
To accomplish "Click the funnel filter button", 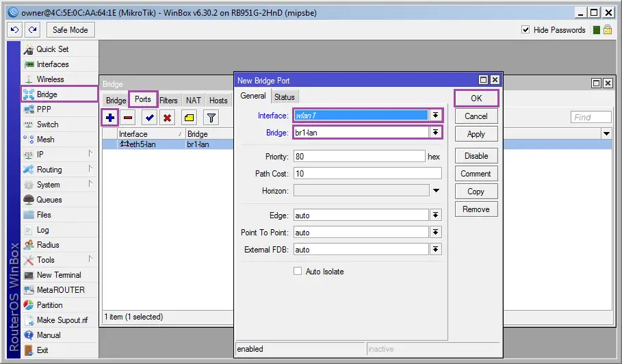I will click(x=211, y=118).
